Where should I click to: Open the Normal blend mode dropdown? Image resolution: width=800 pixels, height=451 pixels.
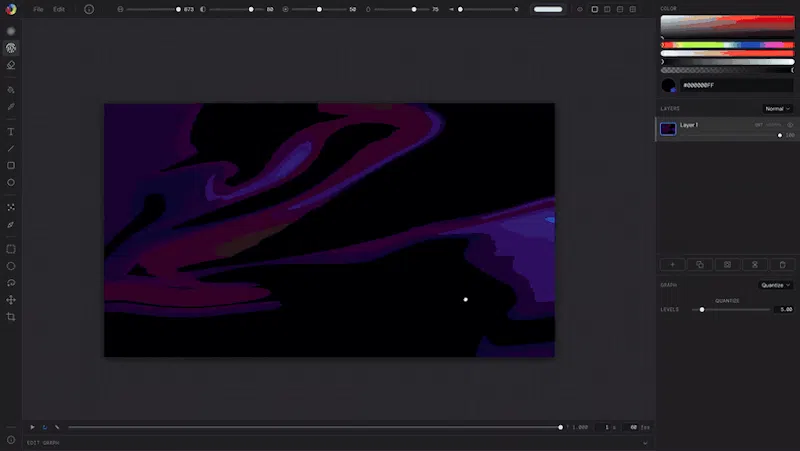point(778,109)
